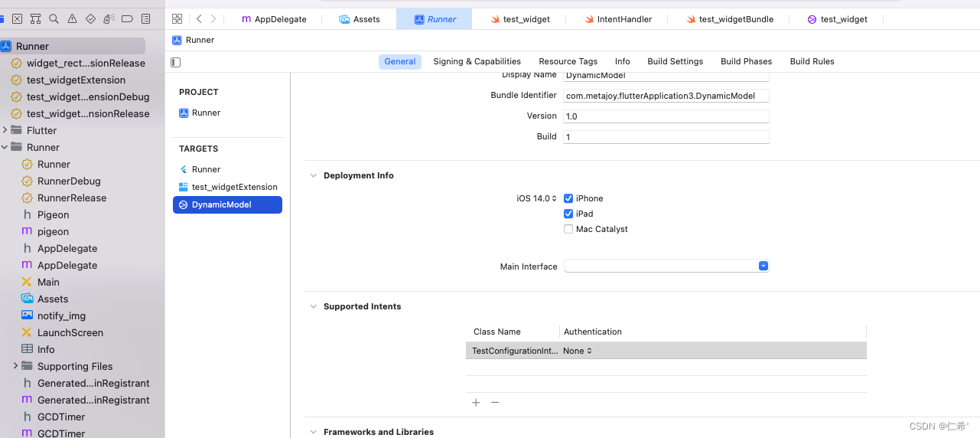Open the Authentication None popup
The image size is (980, 438).
click(x=578, y=351)
